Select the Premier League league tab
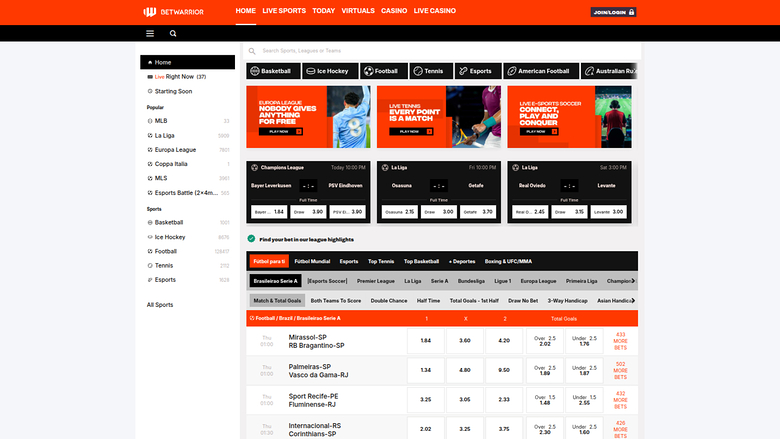Image resolution: width=780 pixels, height=439 pixels. [x=376, y=281]
